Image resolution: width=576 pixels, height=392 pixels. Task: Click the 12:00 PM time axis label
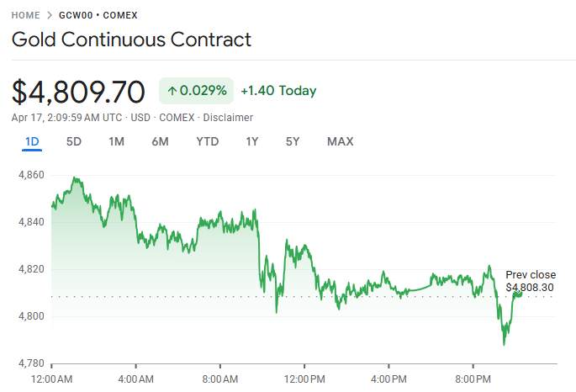[x=304, y=379]
